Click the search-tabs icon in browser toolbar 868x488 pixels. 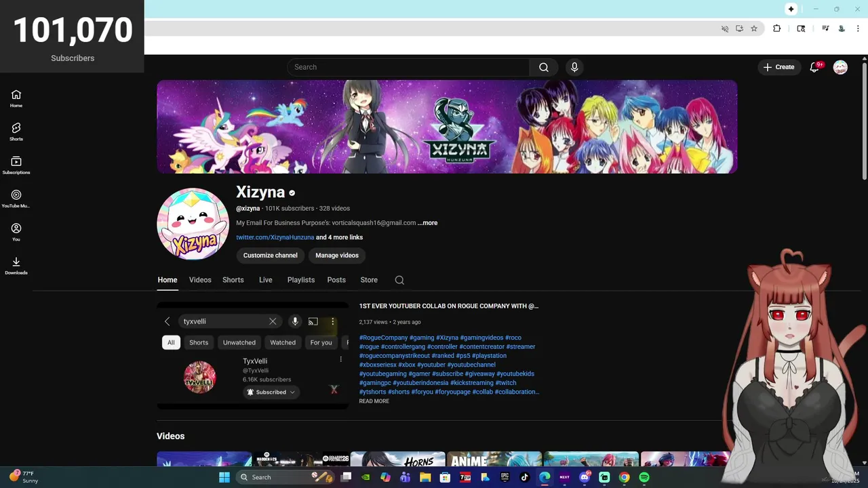(801, 28)
